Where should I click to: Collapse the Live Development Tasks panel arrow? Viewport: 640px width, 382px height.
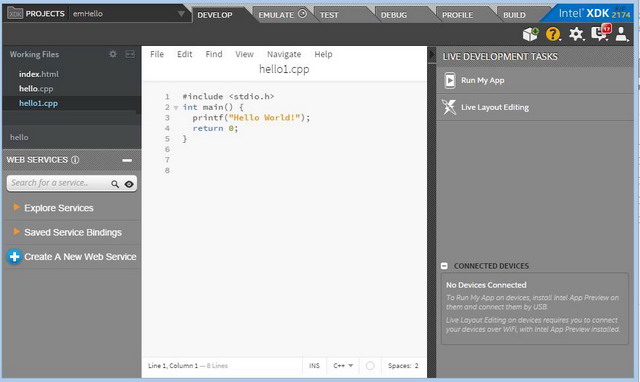pyautogui.click(x=432, y=55)
